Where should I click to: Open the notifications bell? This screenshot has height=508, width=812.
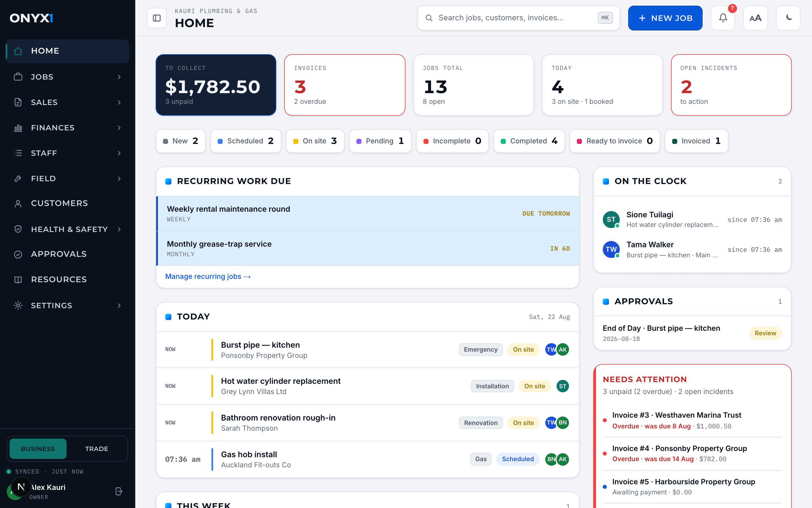point(723,18)
